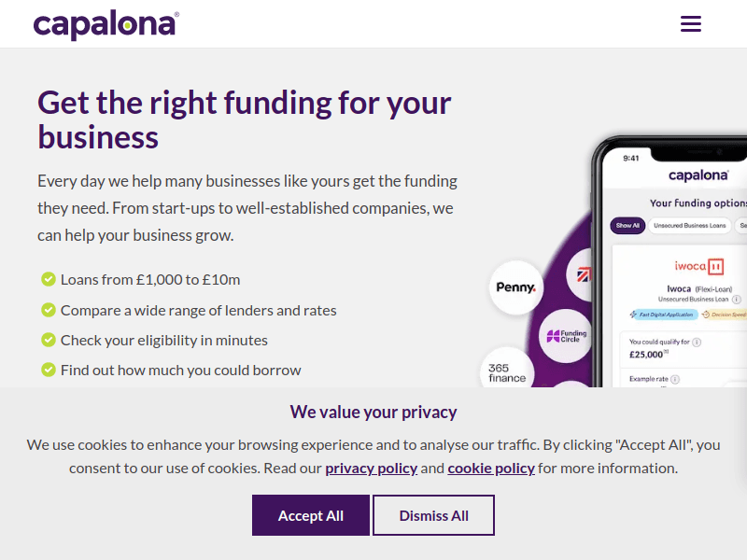Click the info icon beside 'You could qualify for'

pyautogui.click(x=698, y=343)
